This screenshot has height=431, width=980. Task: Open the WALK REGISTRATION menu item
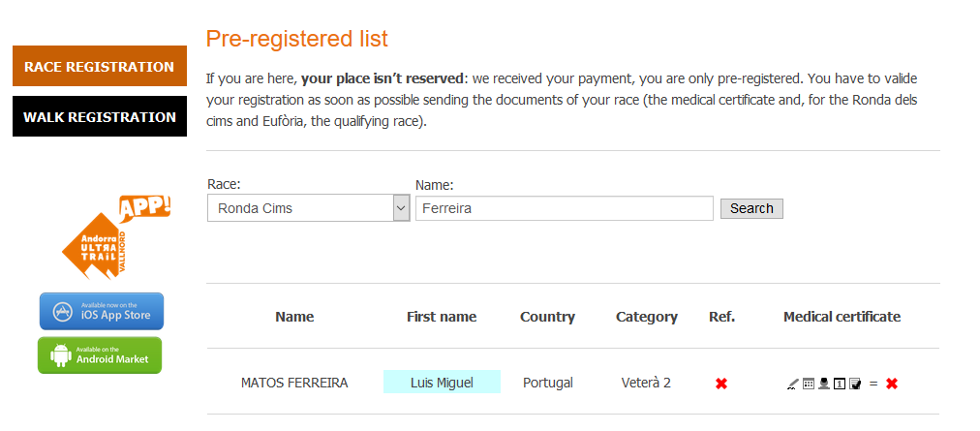[x=100, y=117]
